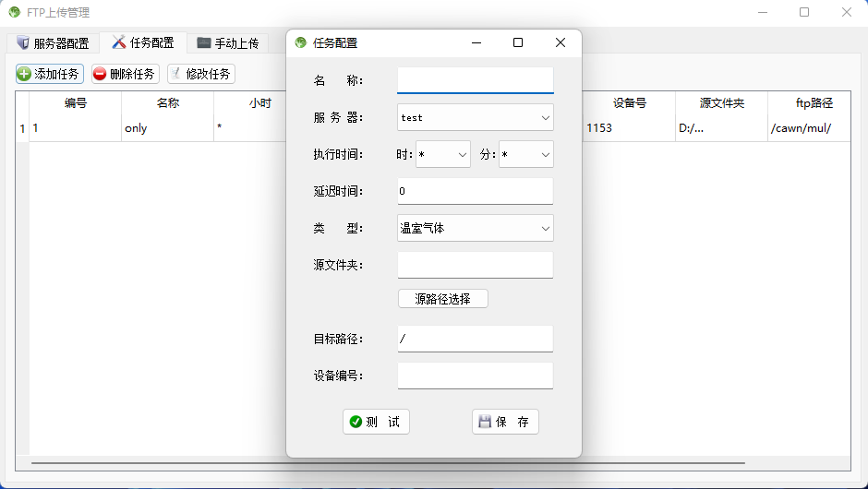Click the tools icon on 任务配置 tab
Image resolution: width=868 pixels, height=489 pixels.
click(119, 42)
